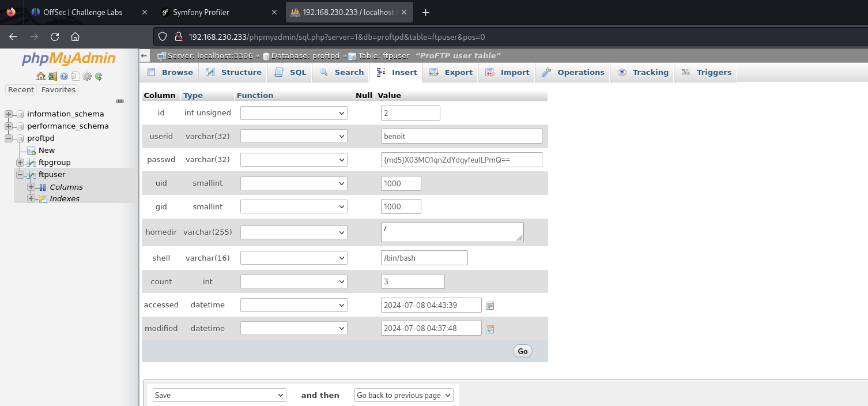The image size is (868, 406).
Task: Click the link-with-main-panel chain icon
Action: point(120,101)
